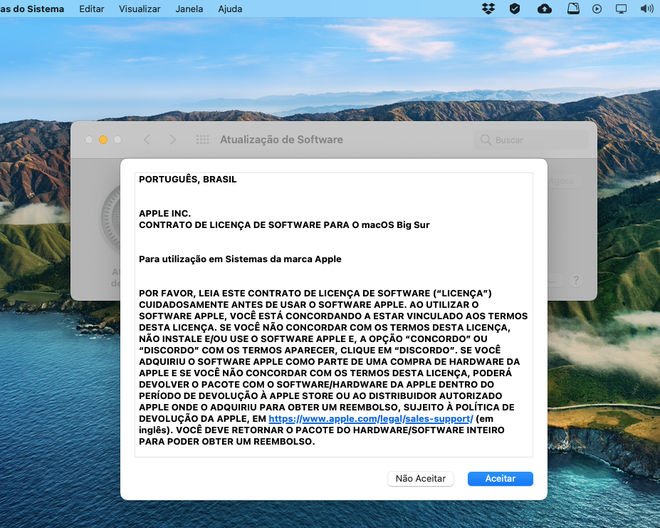Click the magnifying glass search icon
The image size is (660, 528).
pyautogui.click(x=485, y=140)
